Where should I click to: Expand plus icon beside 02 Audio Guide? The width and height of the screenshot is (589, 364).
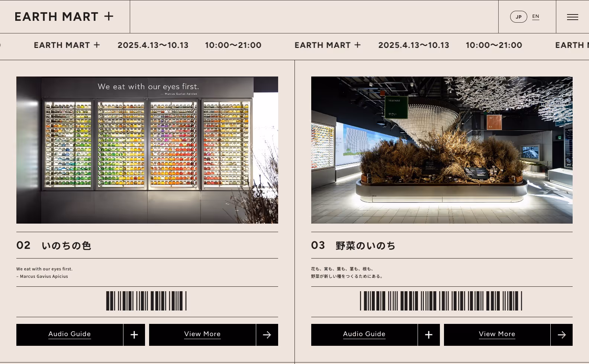tap(134, 335)
